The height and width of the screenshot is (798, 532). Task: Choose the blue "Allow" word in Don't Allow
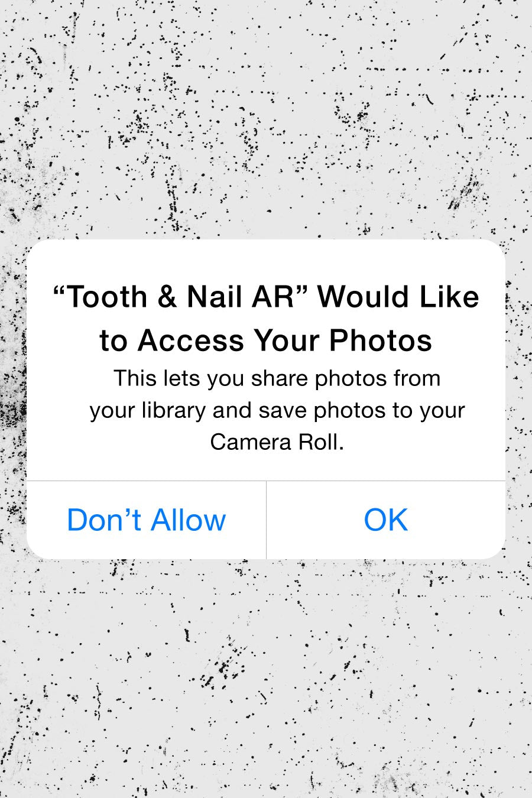[188, 520]
